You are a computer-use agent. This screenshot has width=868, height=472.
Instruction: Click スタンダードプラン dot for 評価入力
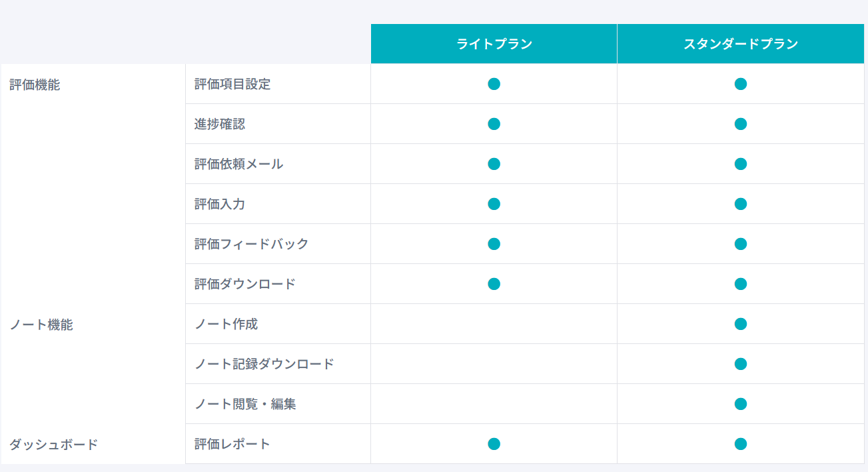(740, 204)
